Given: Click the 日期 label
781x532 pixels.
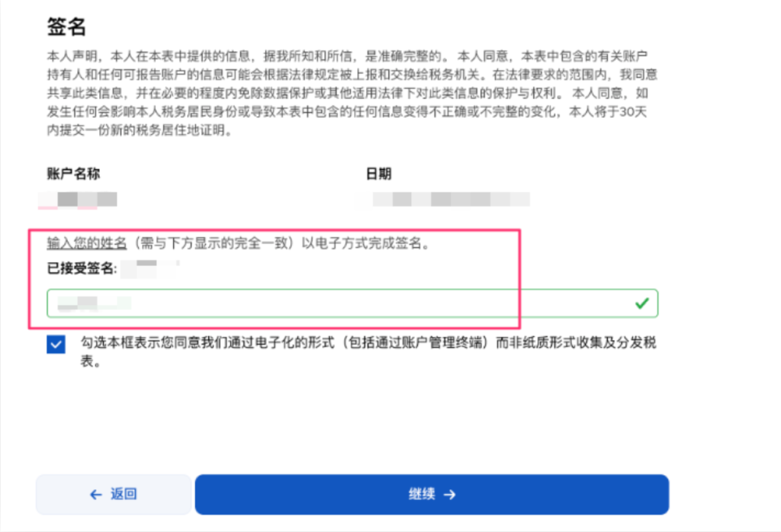Looking at the screenshot, I should click(x=378, y=174).
